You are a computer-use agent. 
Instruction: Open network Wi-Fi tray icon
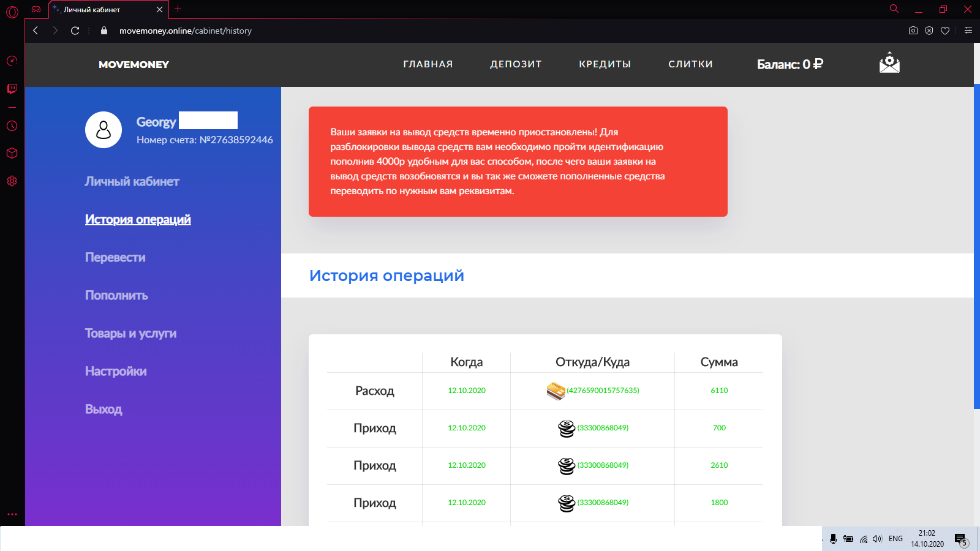pos(864,539)
